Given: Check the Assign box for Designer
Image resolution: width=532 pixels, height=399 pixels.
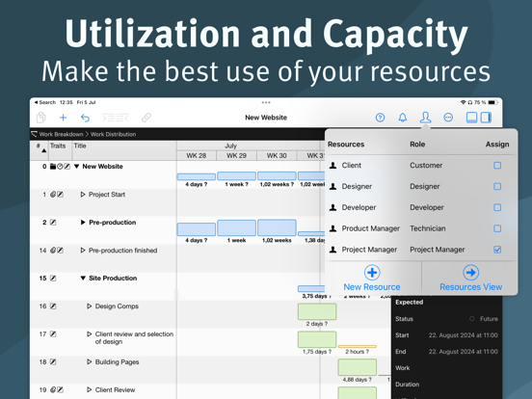Looking at the screenshot, I should pos(497,186).
